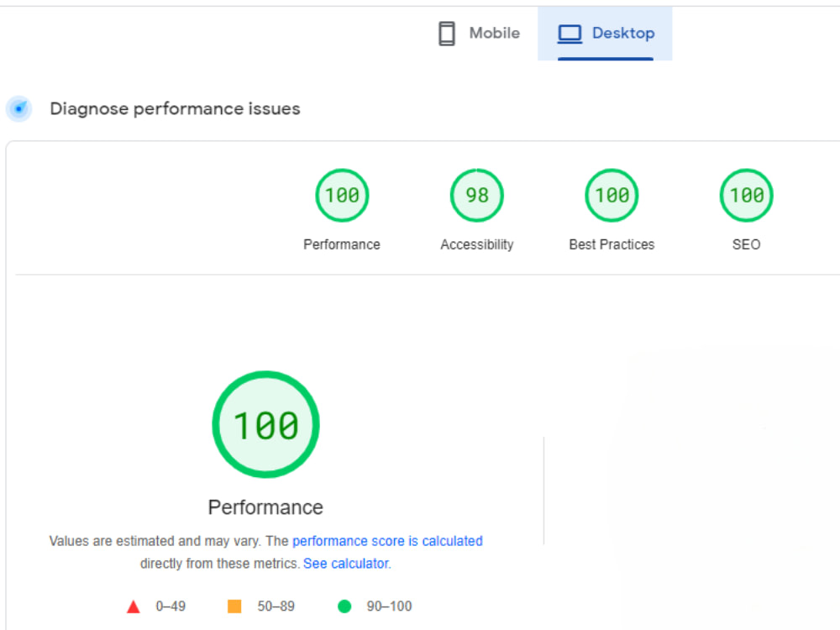Click the Best Practices label

pyautogui.click(x=612, y=244)
